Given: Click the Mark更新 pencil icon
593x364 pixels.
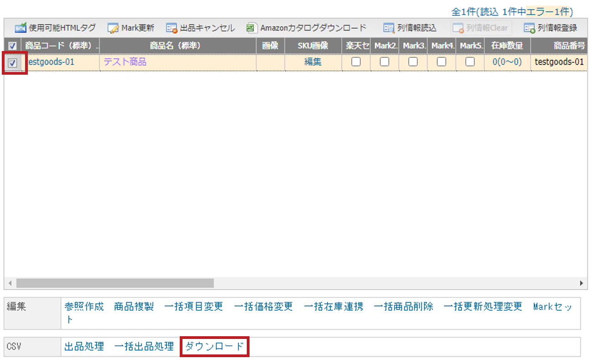Looking at the screenshot, I should (113, 28).
